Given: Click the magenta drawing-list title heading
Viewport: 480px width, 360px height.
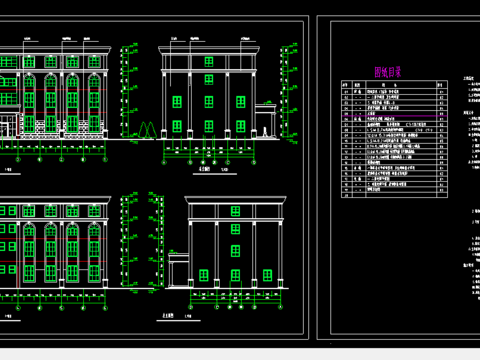Looking at the screenshot, I should 387,72.
